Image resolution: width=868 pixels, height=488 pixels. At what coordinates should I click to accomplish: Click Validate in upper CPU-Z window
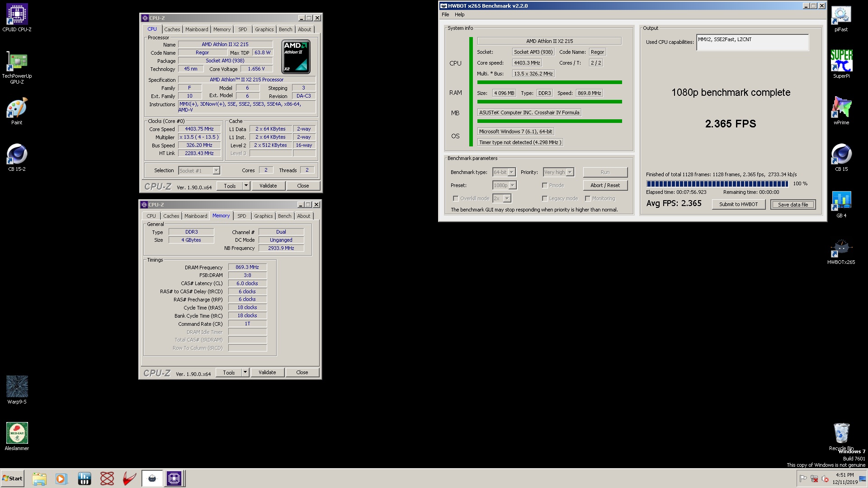coord(268,186)
